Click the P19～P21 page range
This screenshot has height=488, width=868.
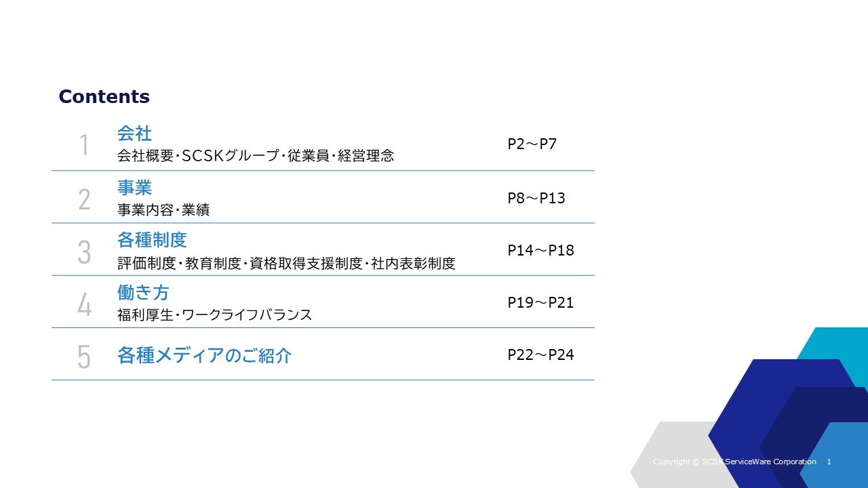540,303
